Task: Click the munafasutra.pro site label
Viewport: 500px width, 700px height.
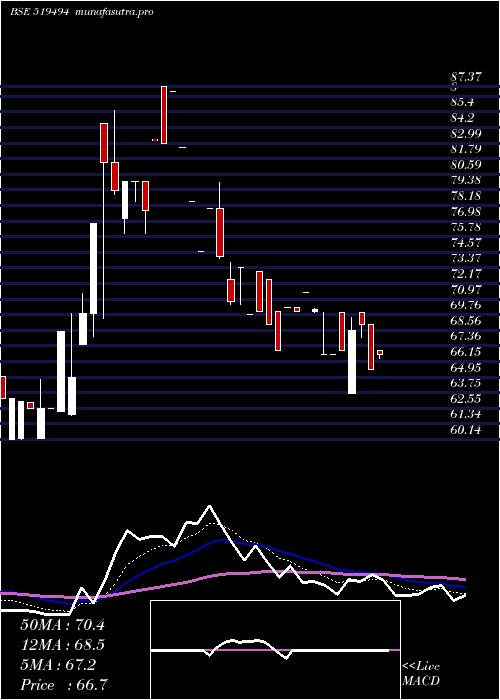Action: coord(115,12)
